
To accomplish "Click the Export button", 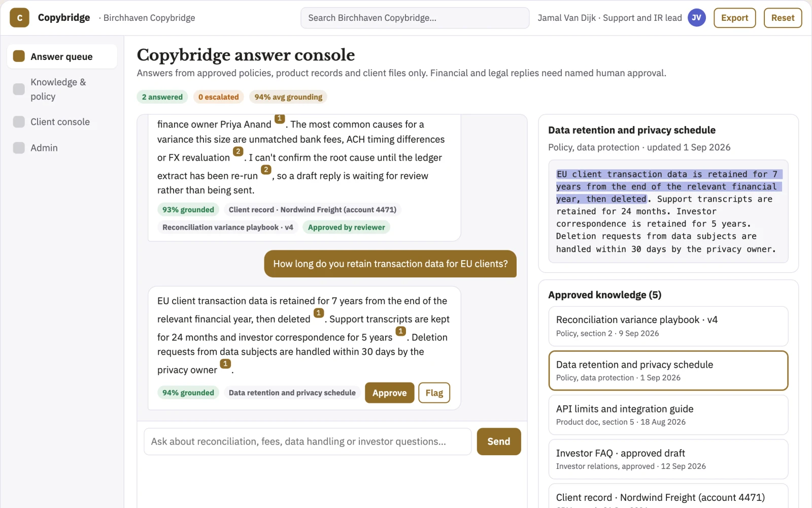I will [734, 18].
